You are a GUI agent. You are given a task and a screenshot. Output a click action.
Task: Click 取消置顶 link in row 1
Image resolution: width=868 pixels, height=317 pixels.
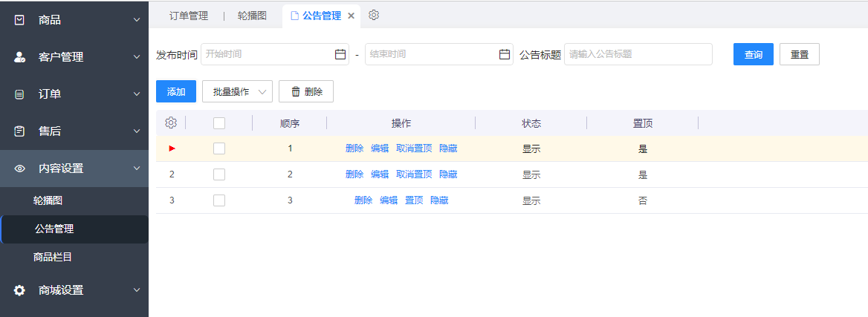414,148
